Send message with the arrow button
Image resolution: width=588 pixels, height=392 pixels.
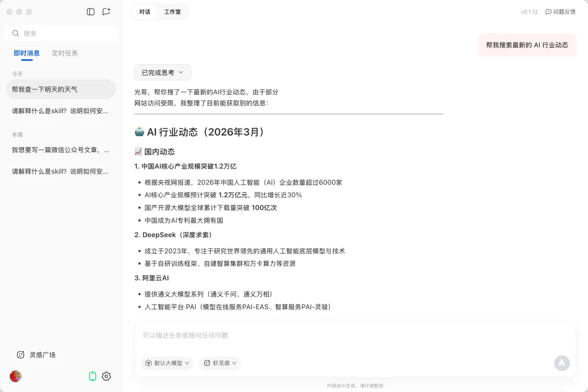click(x=562, y=363)
